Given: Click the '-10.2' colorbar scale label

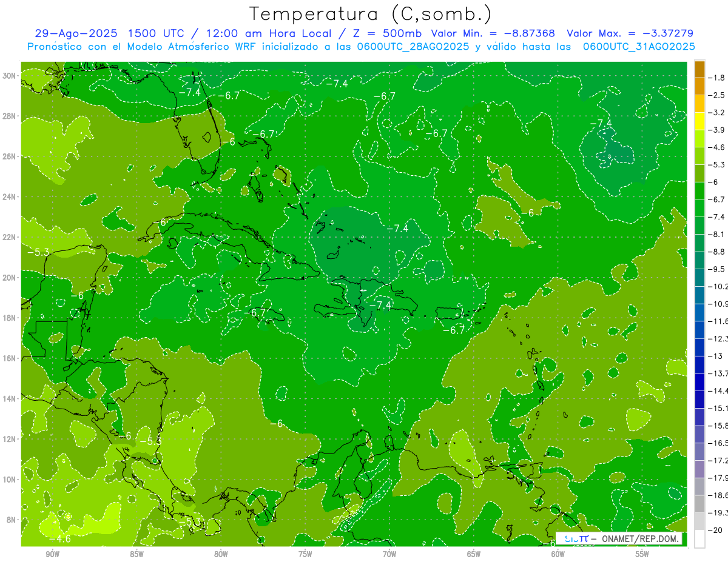Looking at the screenshot, I should [718, 286].
